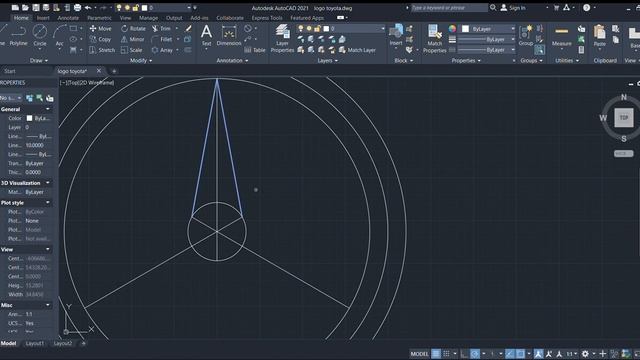Viewport: 640px width, 360px height.
Task: Toggle drawing grid display in status bar
Action: coord(436,353)
